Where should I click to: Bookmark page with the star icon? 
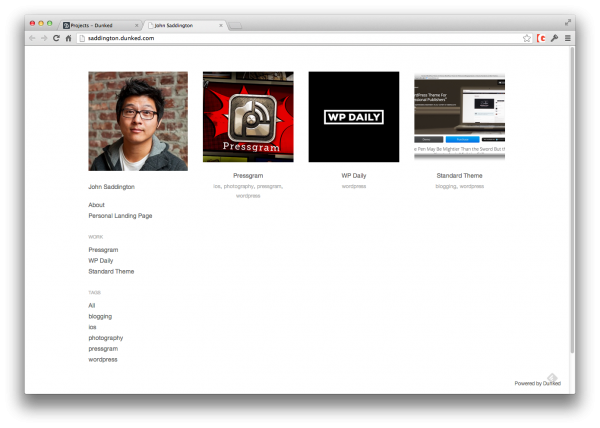click(527, 38)
